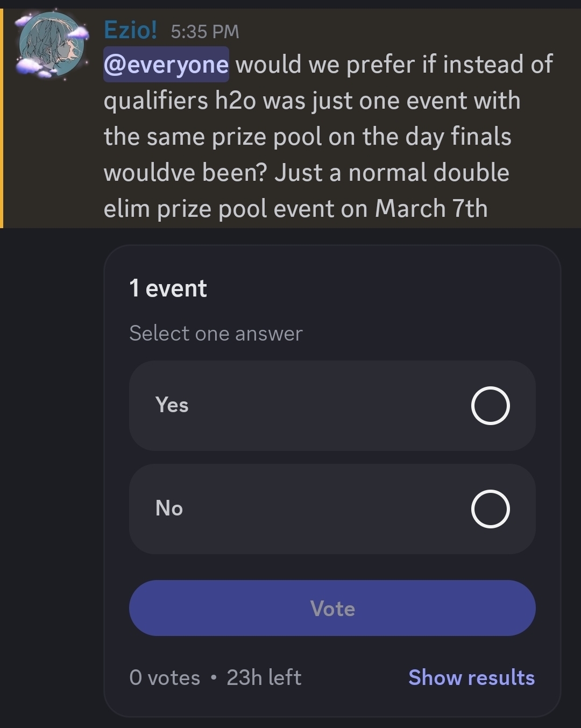
Task: Click the 5:35 PM timestamp
Action: point(204,31)
